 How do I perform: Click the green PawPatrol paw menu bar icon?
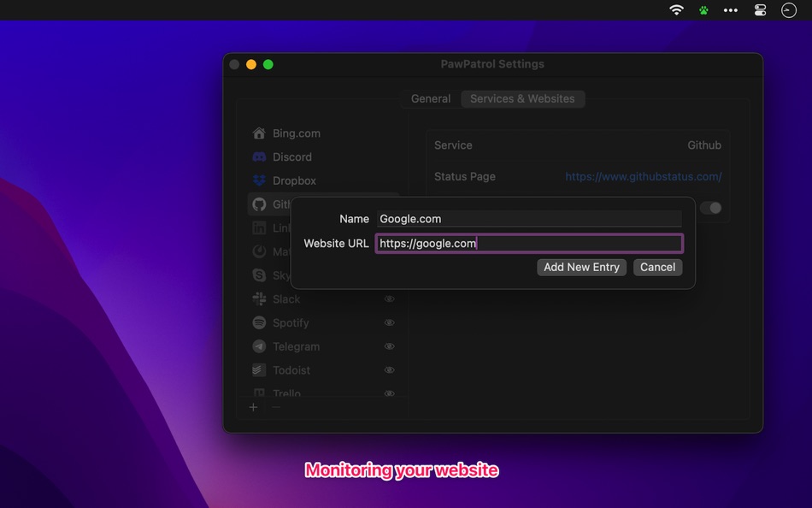point(703,10)
